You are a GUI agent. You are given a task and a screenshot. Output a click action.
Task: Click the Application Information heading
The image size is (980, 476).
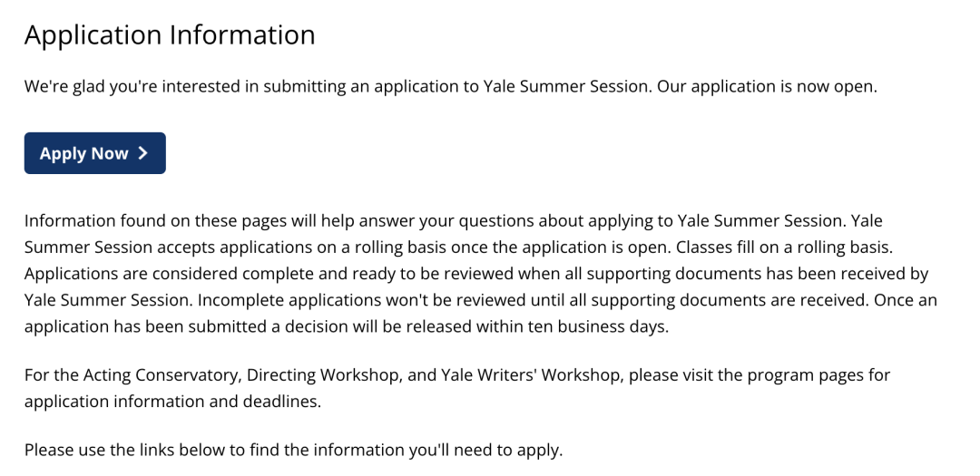point(170,35)
